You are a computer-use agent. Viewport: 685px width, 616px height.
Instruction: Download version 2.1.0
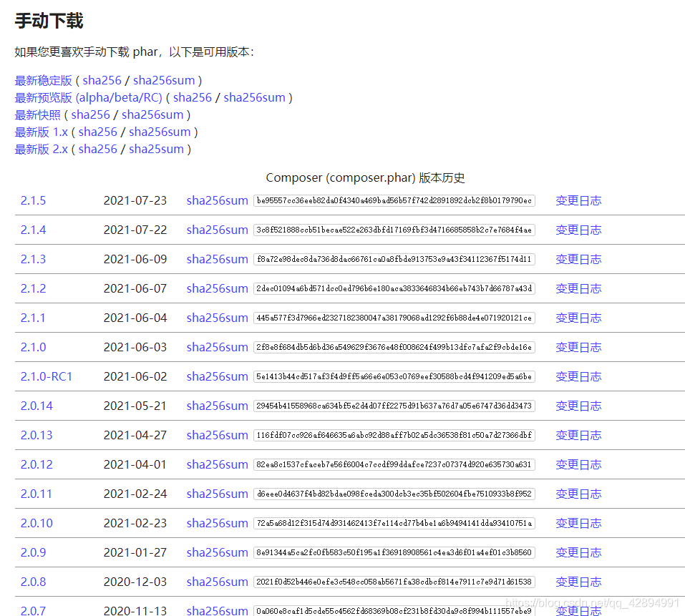click(33, 347)
